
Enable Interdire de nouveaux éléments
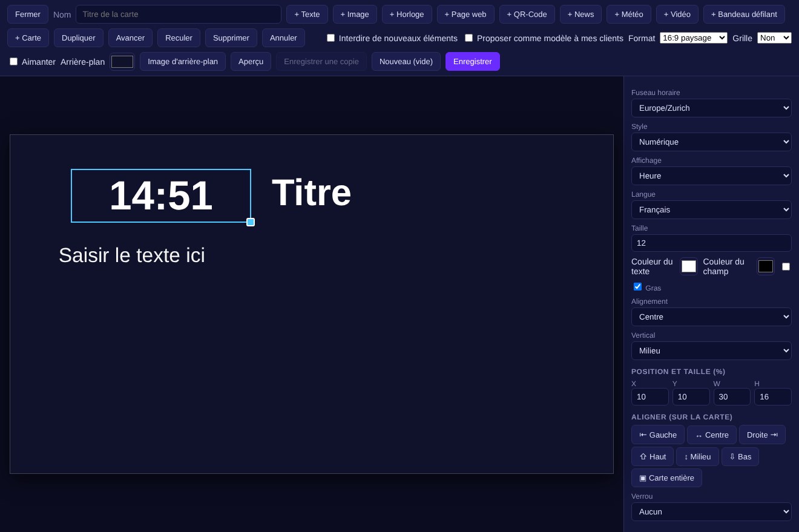pos(330,38)
